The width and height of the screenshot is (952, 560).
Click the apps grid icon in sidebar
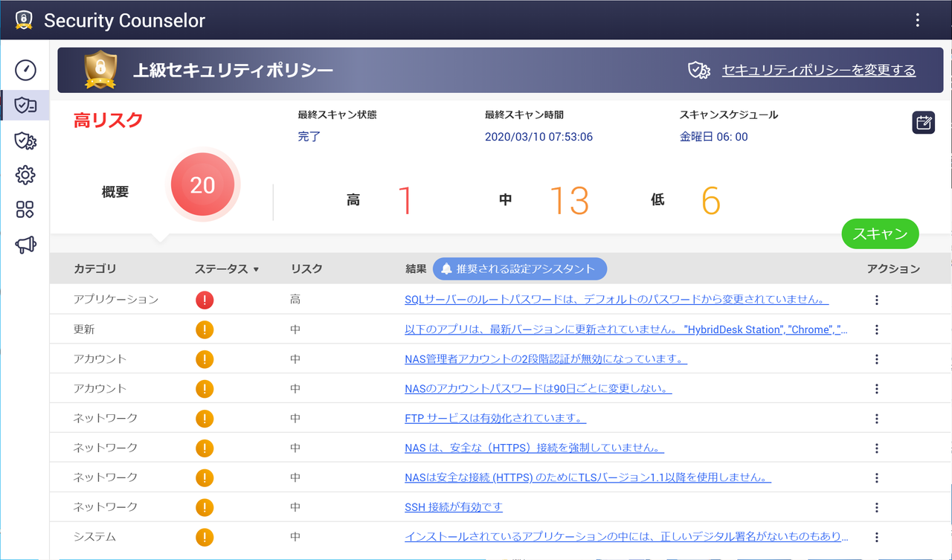click(25, 210)
